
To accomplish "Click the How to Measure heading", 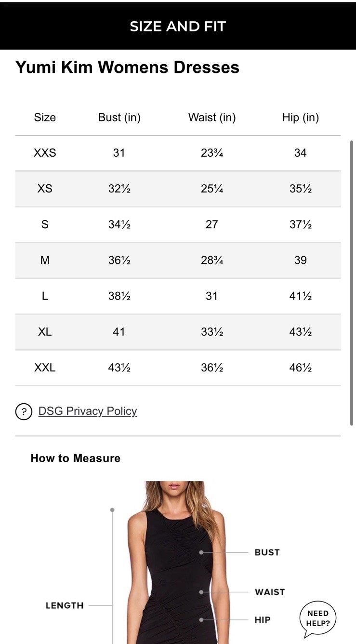I will (x=76, y=458).
